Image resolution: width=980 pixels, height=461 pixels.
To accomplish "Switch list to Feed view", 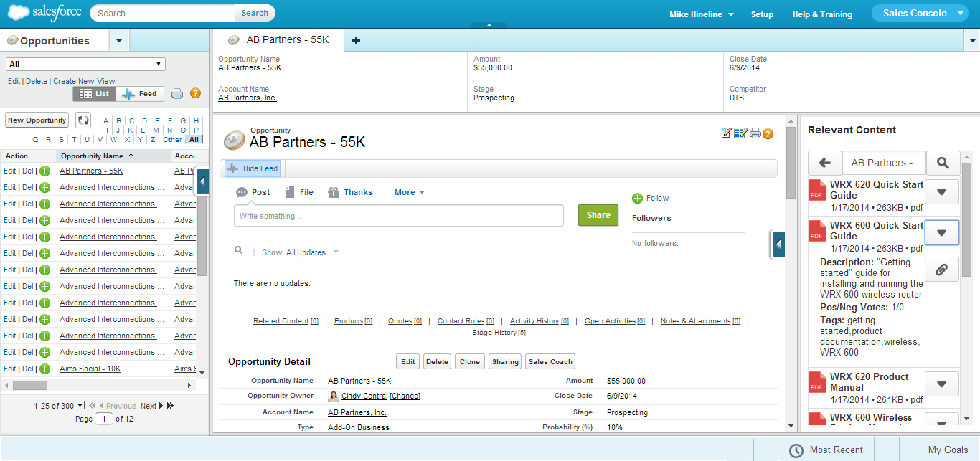I will (141, 94).
